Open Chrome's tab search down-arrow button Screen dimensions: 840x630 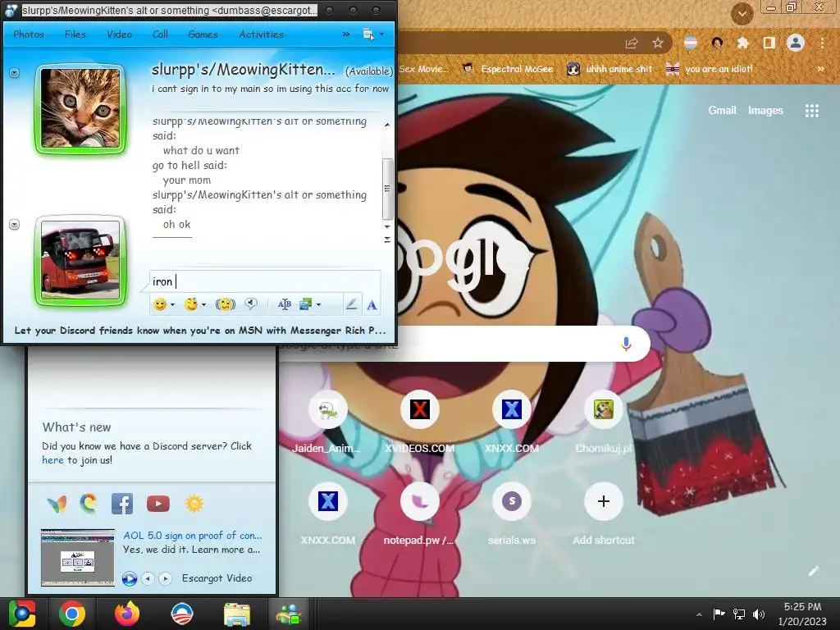click(x=742, y=14)
